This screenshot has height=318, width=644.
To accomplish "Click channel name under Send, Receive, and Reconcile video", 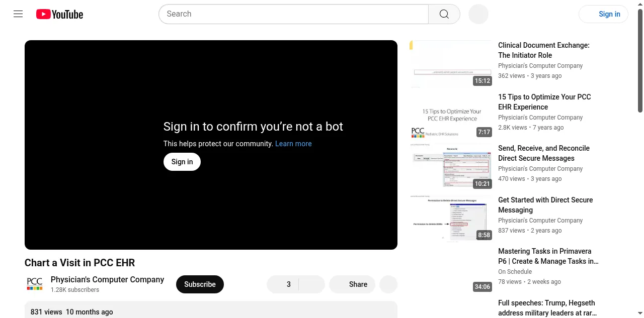I will (x=540, y=169).
